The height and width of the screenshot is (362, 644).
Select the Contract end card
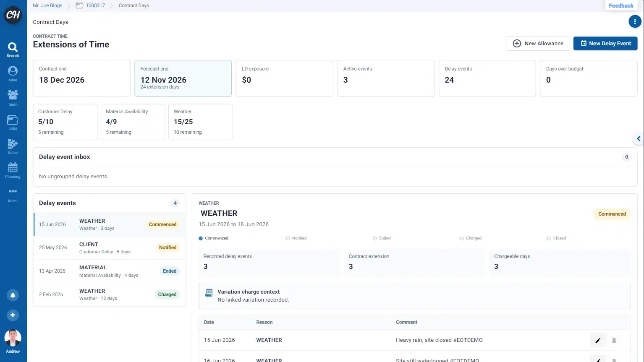pos(81,78)
